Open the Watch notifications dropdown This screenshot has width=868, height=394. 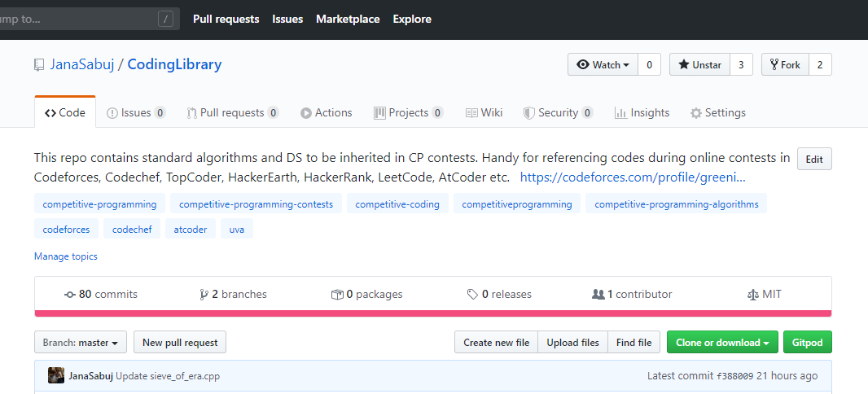click(x=603, y=65)
